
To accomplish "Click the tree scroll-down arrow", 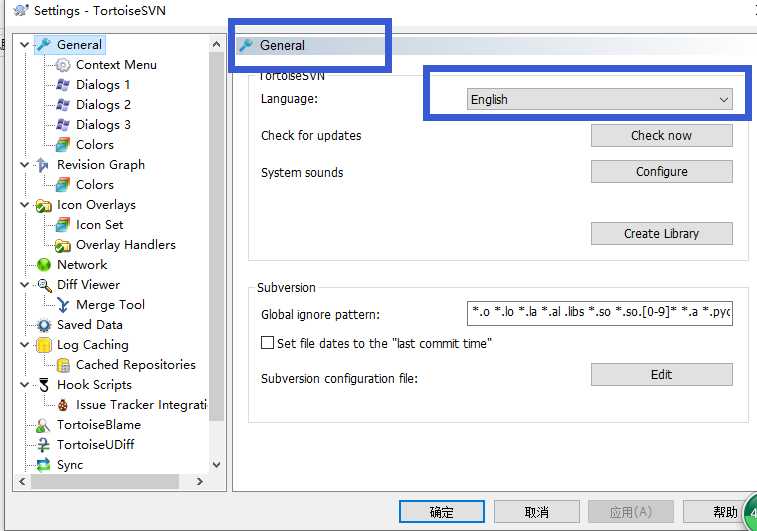I will coord(217,465).
